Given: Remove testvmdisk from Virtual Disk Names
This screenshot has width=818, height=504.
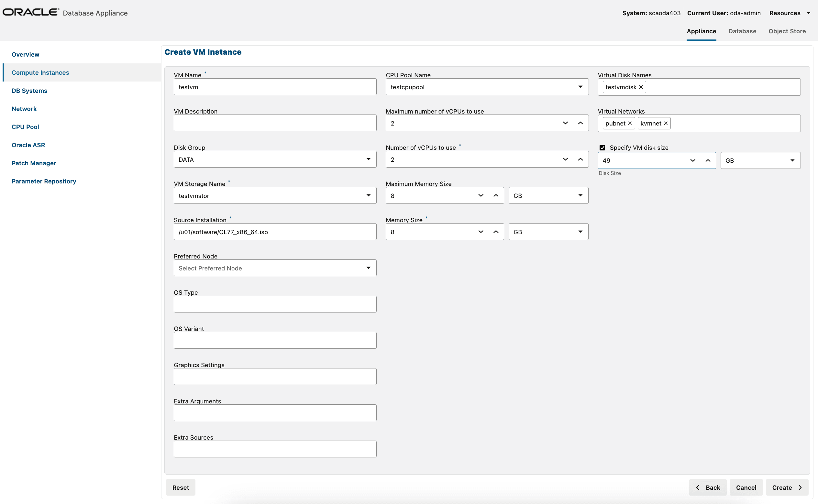Looking at the screenshot, I should 640,87.
